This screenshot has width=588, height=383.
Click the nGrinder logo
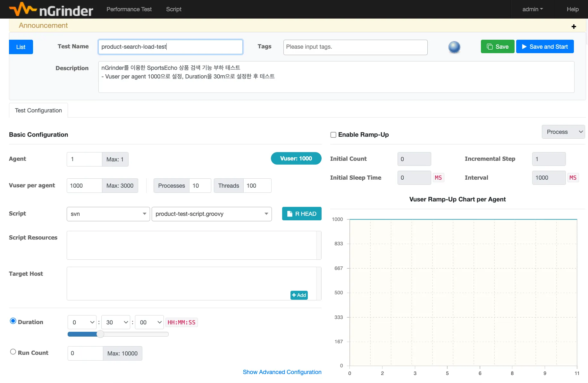click(51, 10)
